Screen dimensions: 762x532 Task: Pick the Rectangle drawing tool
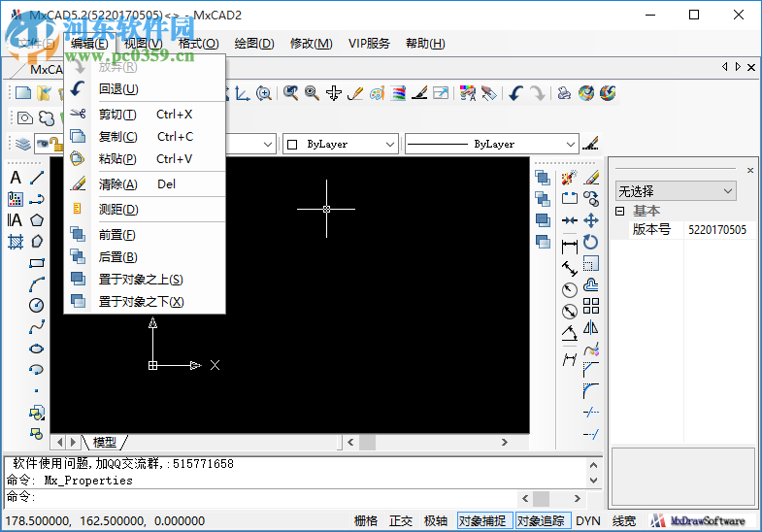(37, 263)
